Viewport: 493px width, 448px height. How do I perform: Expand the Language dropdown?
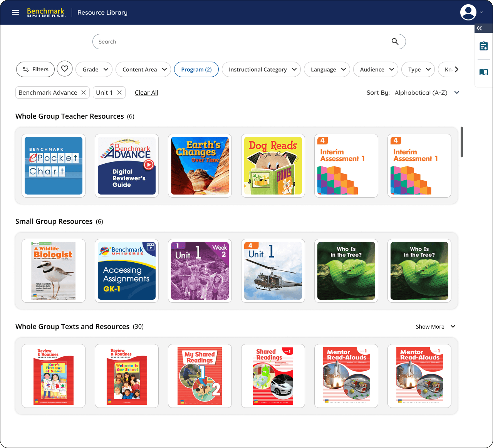[327, 69]
